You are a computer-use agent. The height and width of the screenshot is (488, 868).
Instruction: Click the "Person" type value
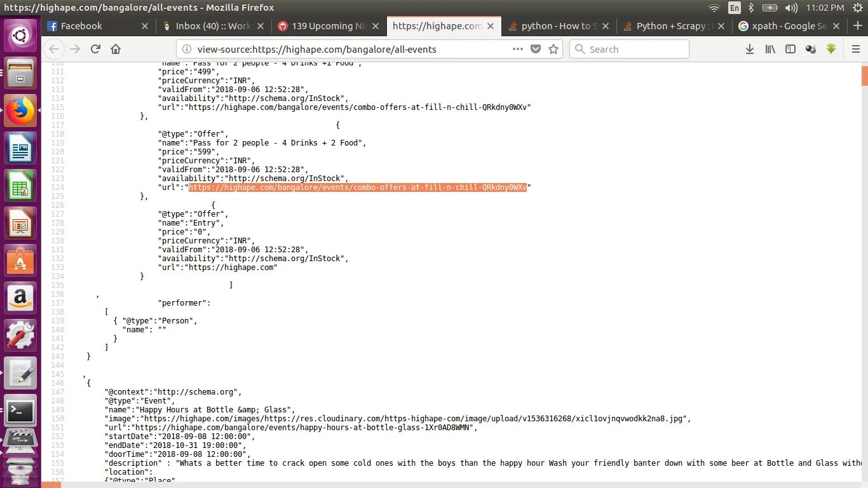coord(175,321)
